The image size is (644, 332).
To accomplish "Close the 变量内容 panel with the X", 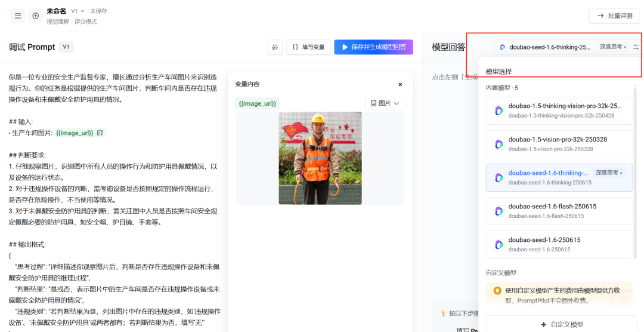I will pyautogui.click(x=400, y=84).
